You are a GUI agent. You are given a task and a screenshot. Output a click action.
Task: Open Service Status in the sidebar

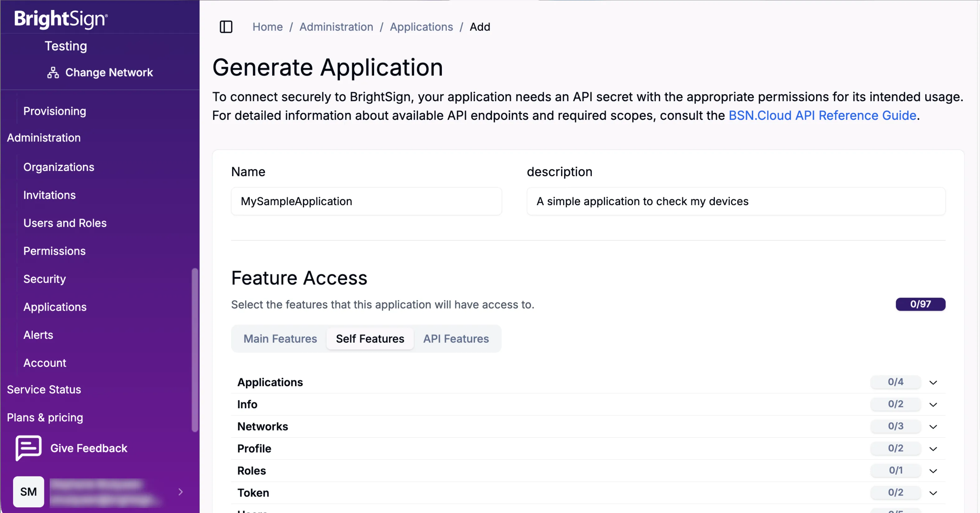pos(44,389)
